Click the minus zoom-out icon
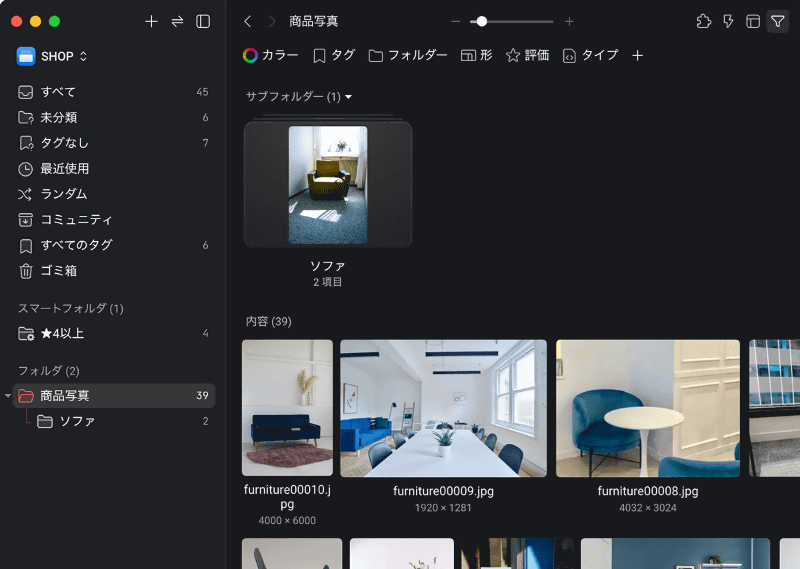This screenshot has height=569, width=800. pyautogui.click(x=456, y=21)
